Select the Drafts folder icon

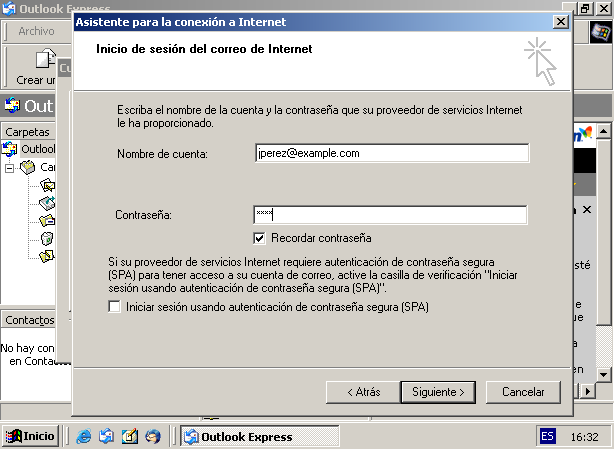47,255
